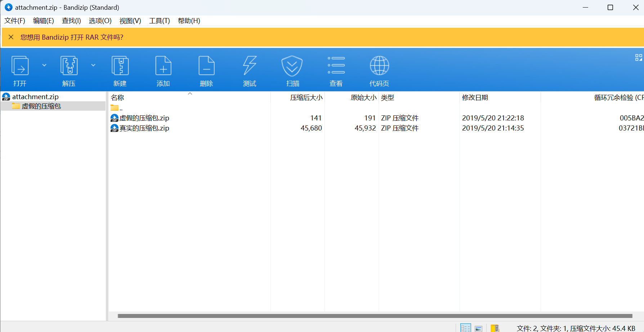The height and width of the screenshot is (332, 644).
Task: Click the New archive (新建) icon
Action: (x=120, y=66)
